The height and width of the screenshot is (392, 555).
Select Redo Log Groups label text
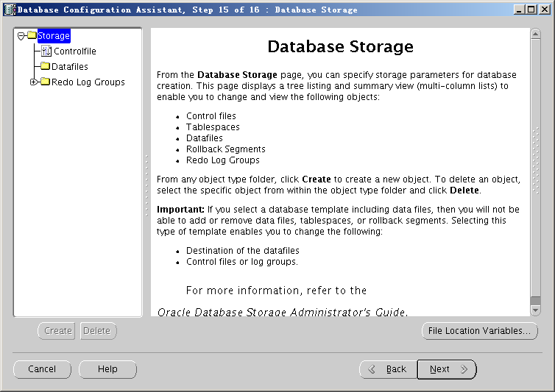coord(88,82)
